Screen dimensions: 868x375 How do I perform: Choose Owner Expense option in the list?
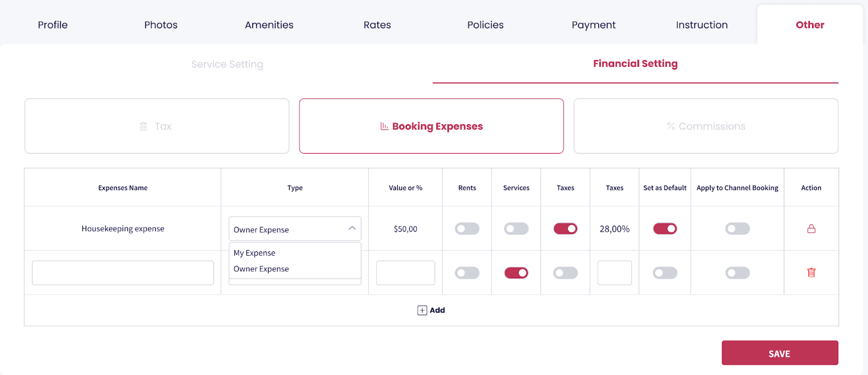point(261,269)
